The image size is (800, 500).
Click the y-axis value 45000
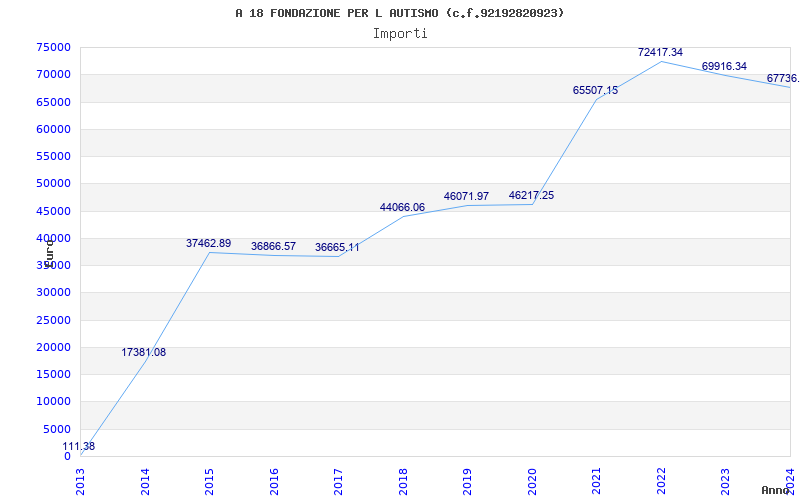pyautogui.click(x=54, y=211)
